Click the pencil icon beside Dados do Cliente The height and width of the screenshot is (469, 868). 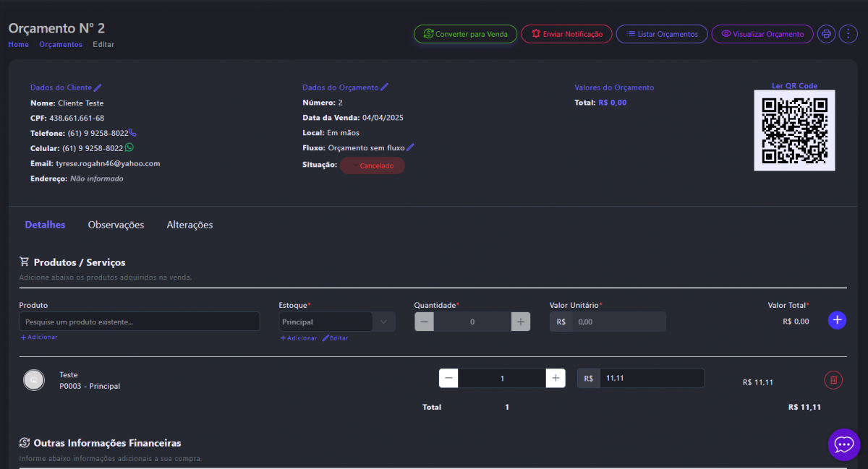[x=98, y=87]
